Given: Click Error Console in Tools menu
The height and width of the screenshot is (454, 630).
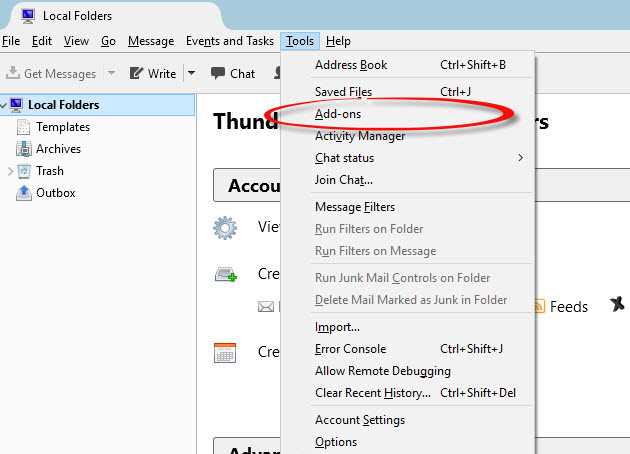Looking at the screenshot, I should [x=350, y=349].
